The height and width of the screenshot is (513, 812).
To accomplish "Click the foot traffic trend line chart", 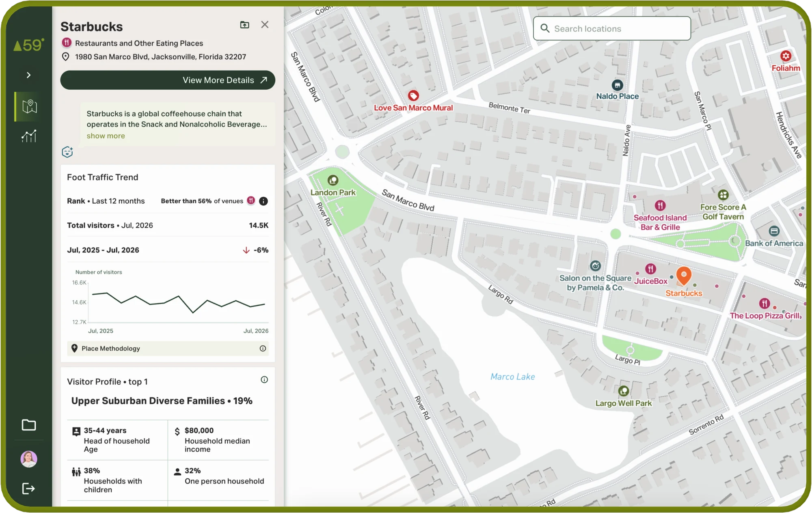I will click(178, 302).
